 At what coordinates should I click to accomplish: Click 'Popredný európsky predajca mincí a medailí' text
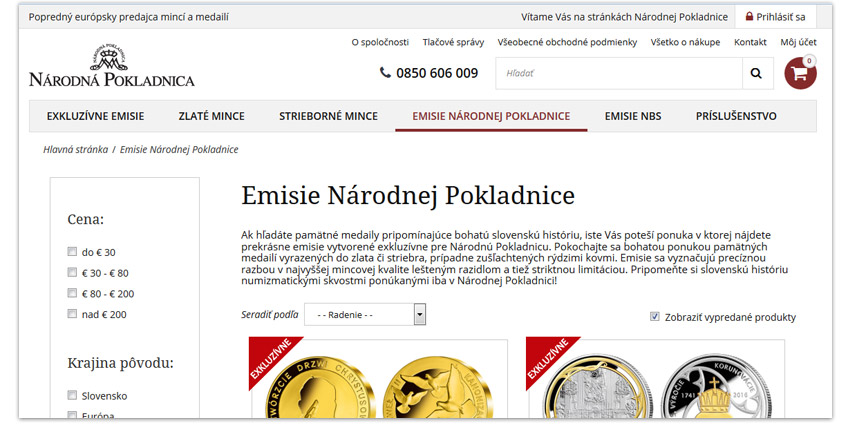point(128,17)
